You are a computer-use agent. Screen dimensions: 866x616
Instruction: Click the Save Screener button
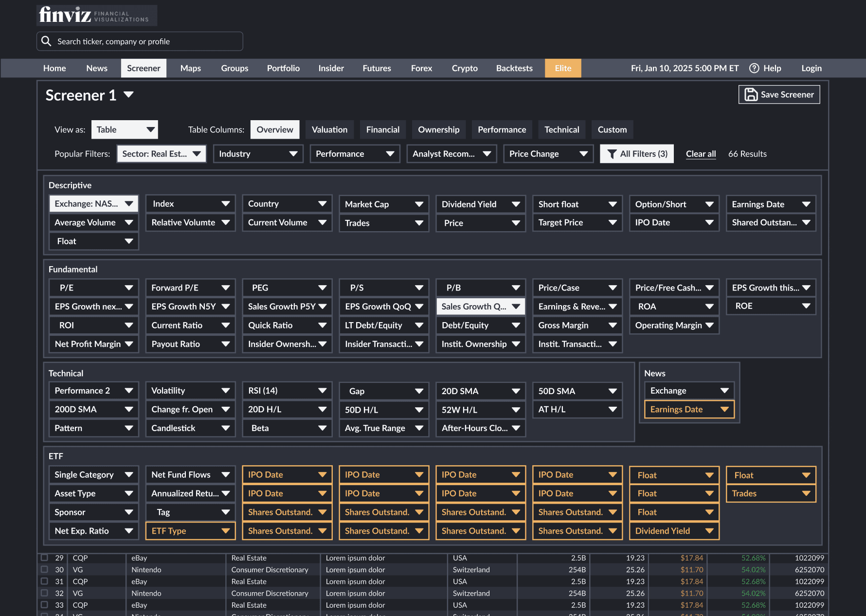(x=779, y=94)
